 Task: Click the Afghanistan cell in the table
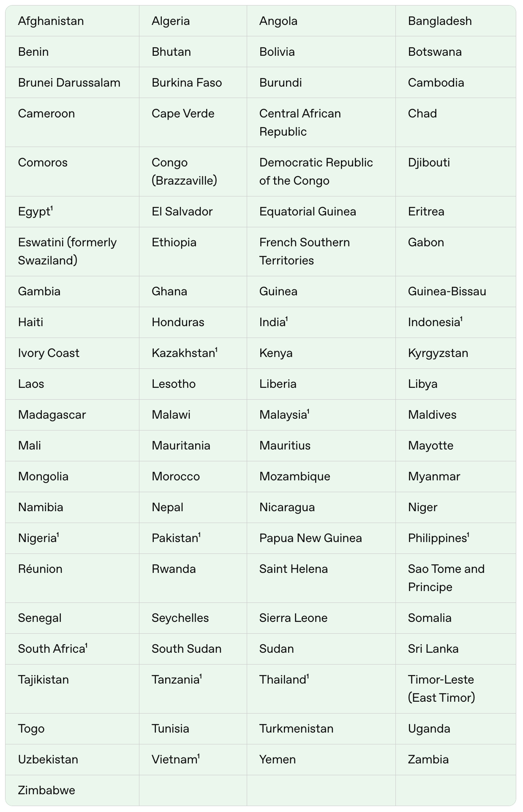[51, 21]
